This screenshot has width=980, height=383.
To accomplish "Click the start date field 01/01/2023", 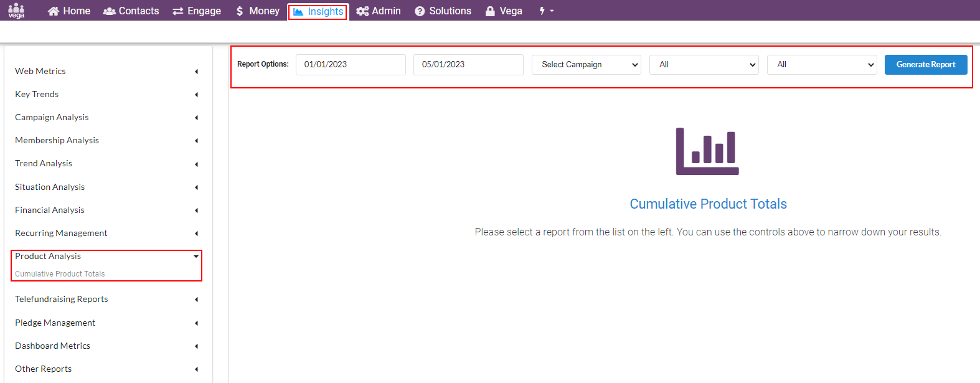I will [351, 65].
